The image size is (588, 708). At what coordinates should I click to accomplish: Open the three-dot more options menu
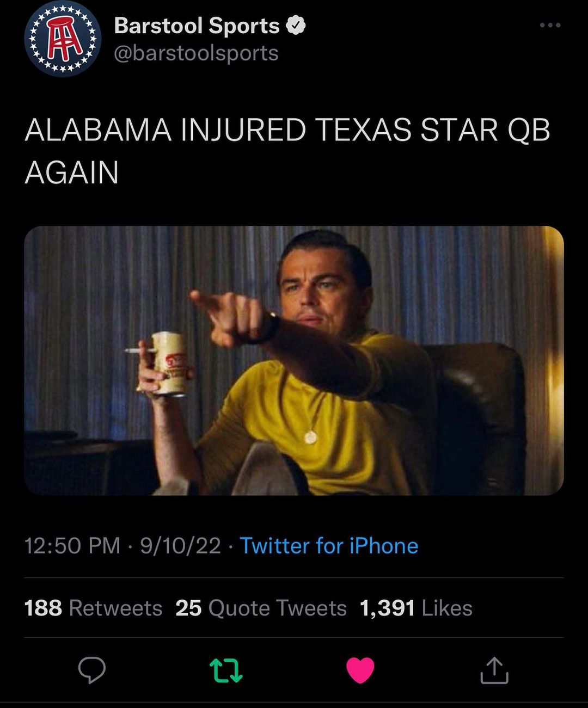(550, 25)
